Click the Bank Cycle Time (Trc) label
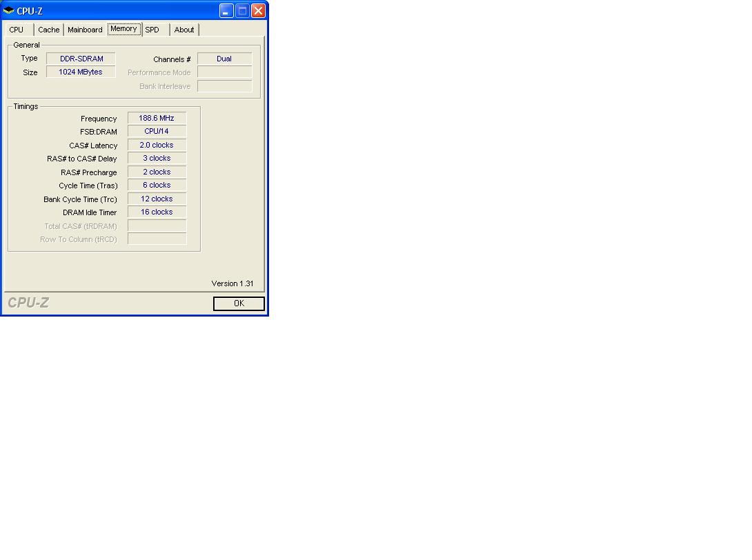This screenshot has width=752, height=560. (x=80, y=199)
